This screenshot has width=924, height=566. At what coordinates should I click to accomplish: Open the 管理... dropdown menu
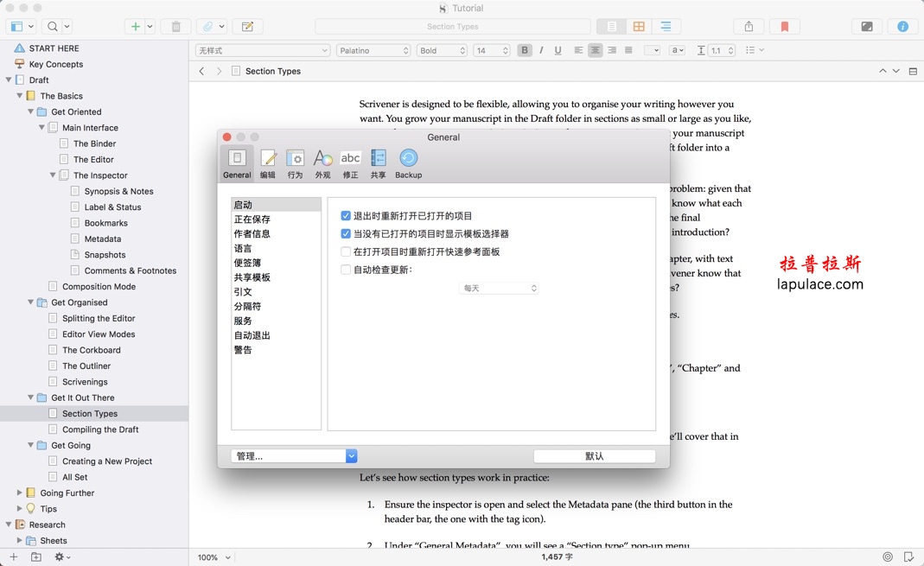[x=294, y=456]
